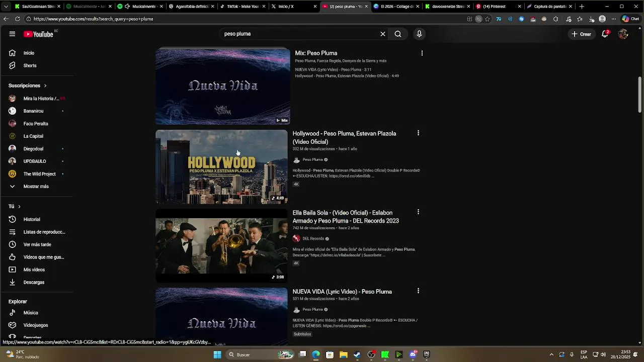Open browser settings ellipsis menu

[x=613, y=19]
